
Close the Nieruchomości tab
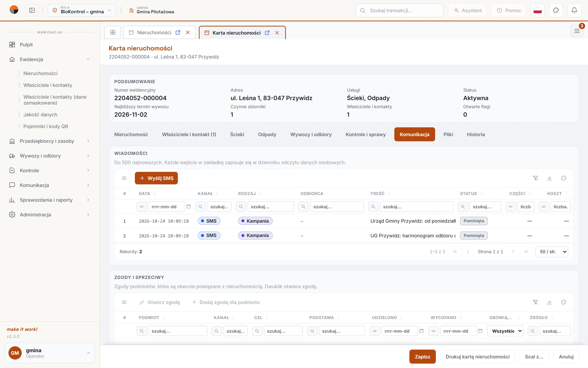tap(188, 32)
